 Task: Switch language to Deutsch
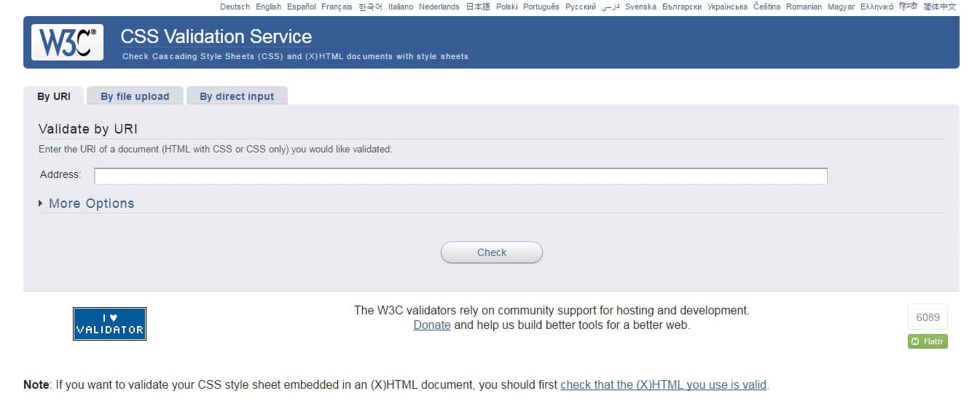click(x=235, y=7)
